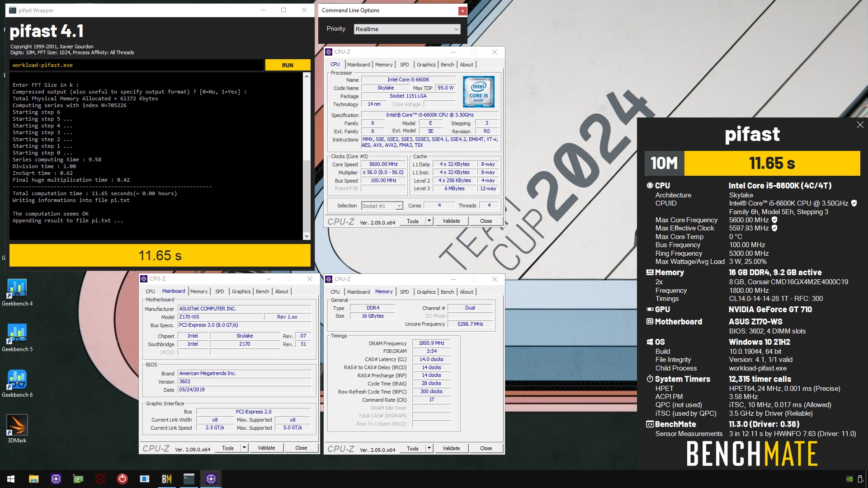Click the BenchMate version icon in result panel
Screen dimensions: 868x488
point(650,424)
